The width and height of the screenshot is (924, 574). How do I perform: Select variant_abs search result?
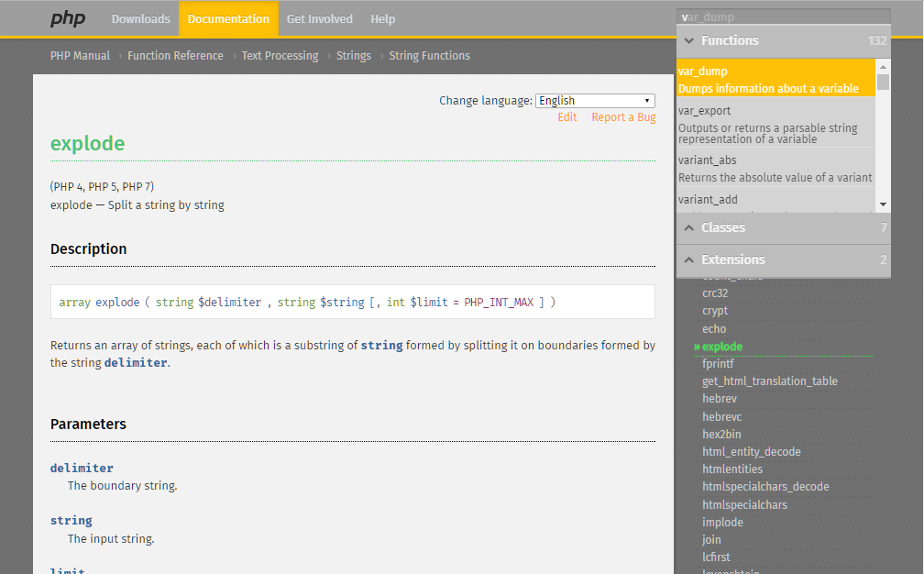pyautogui.click(x=776, y=168)
